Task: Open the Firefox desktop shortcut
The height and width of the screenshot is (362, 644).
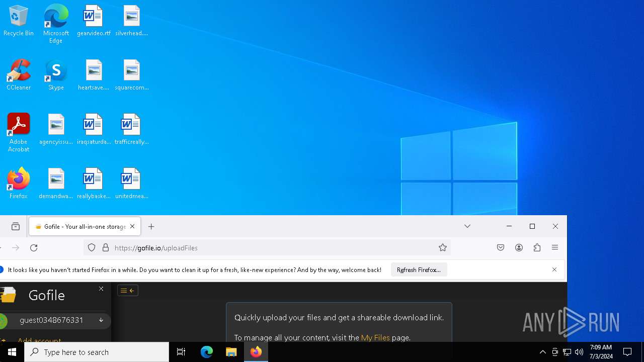Action: [x=19, y=184]
